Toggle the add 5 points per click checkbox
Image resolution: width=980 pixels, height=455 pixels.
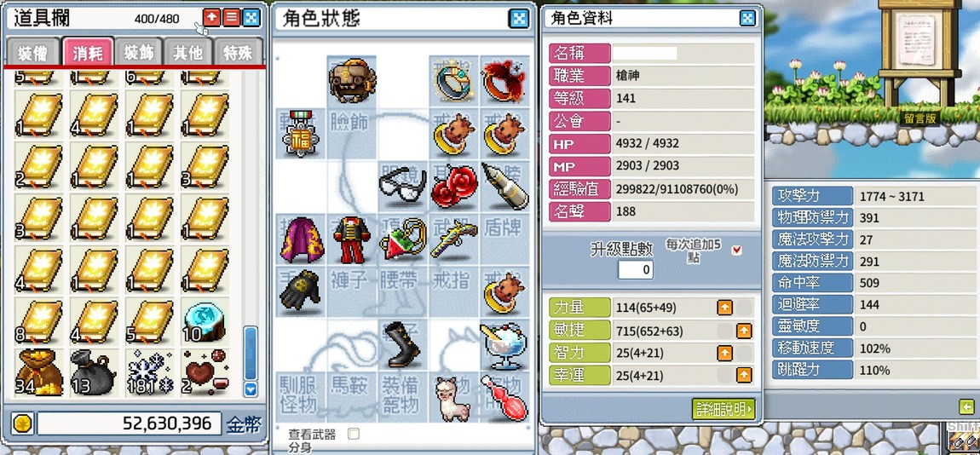[x=737, y=250]
